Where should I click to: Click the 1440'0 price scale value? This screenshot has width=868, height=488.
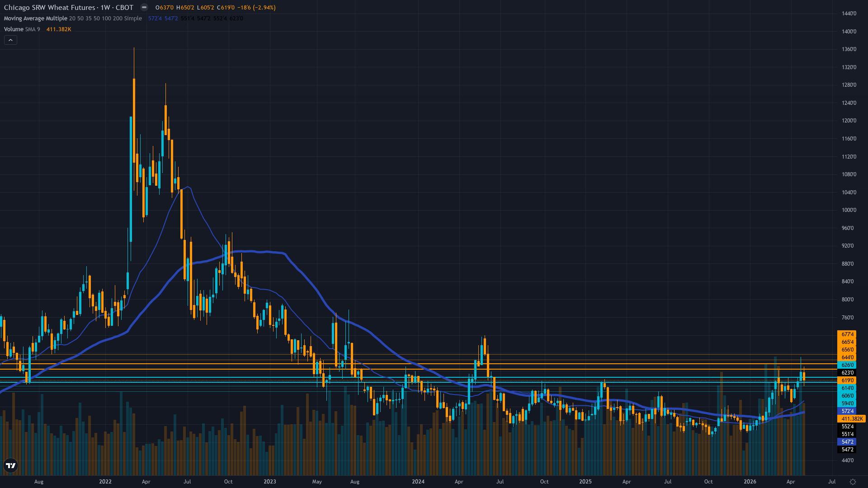(849, 14)
